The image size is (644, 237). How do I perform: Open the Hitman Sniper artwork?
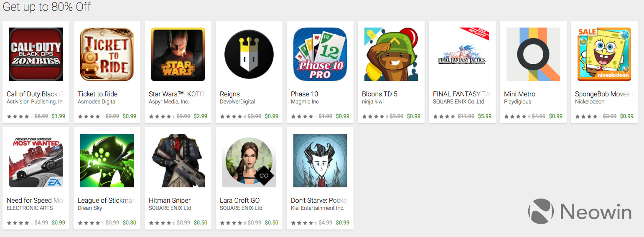[178, 161]
